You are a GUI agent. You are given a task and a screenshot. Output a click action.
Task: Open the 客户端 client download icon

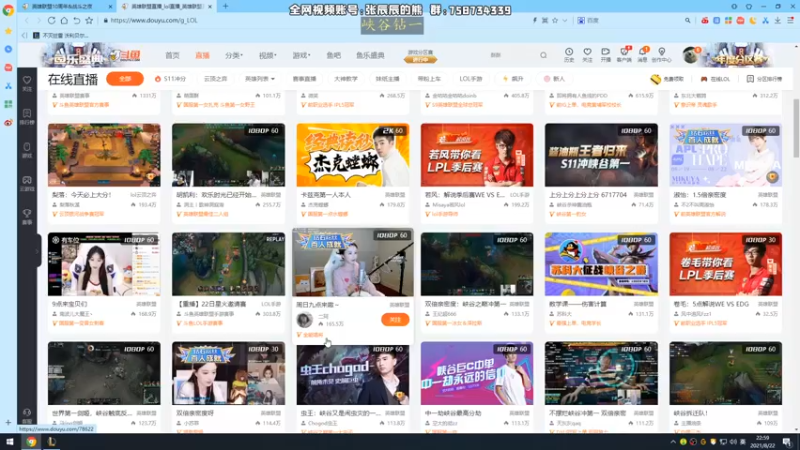tap(624, 55)
